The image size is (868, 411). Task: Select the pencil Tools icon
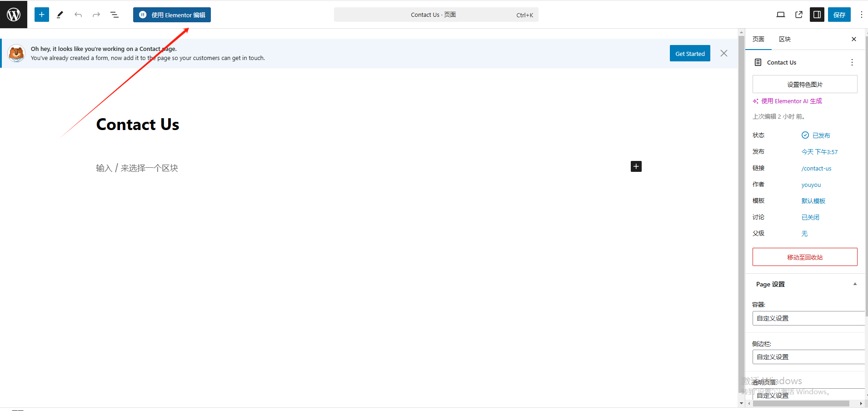[x=60, y=15]
